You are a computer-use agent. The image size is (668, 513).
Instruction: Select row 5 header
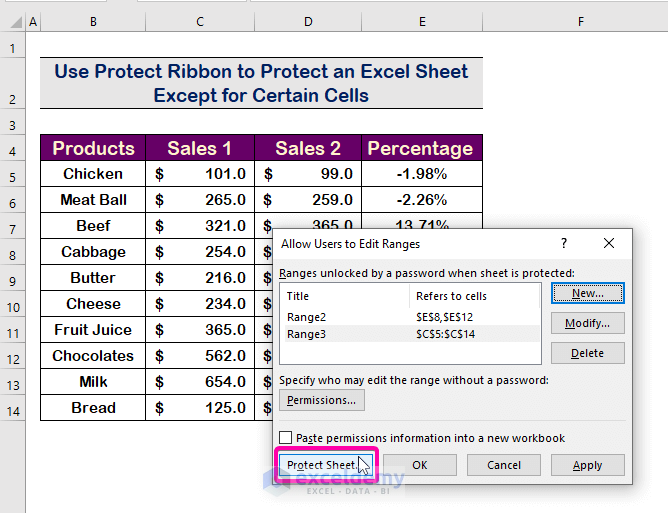[13, 174]
